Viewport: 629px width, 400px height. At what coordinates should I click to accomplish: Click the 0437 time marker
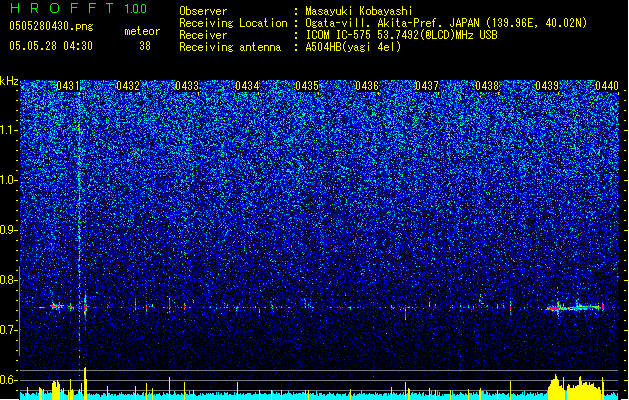coord(427,86)
